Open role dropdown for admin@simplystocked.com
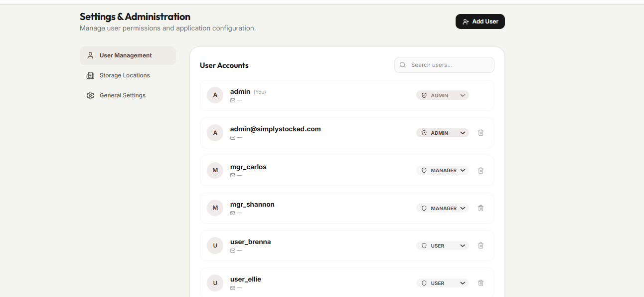Screen dimensions: 644x297 click(443, 133)
